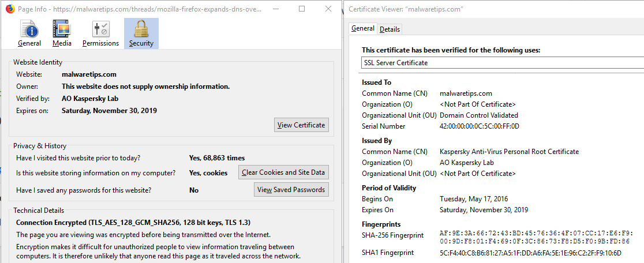The height and width of the screenshot is (263, 644).
Task: Click the SHA1 Fingerprint value
Action: [534, 253]
